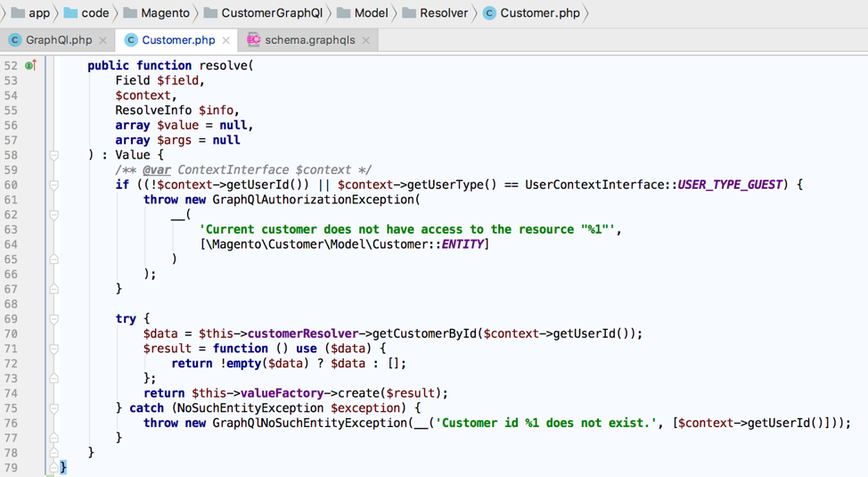This screenshot has height=477, width=868.
Task: Collapse the if block on line 60
Action: click(53, 185)
